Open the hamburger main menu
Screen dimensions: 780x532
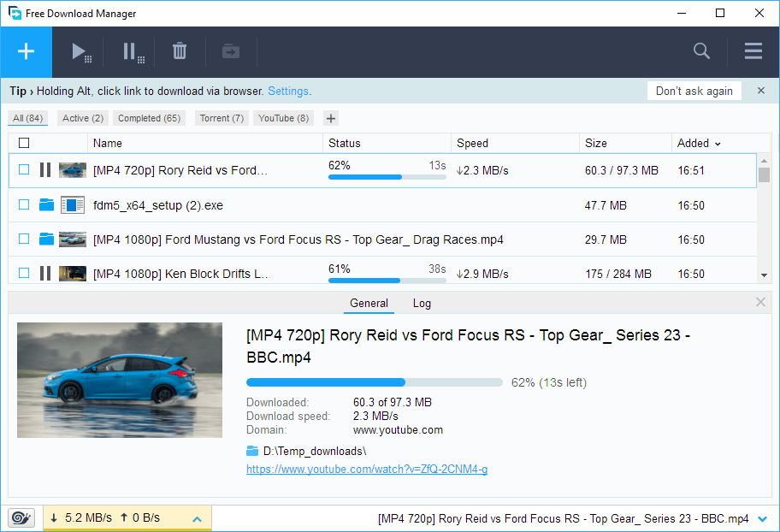(x=753, y=51)
